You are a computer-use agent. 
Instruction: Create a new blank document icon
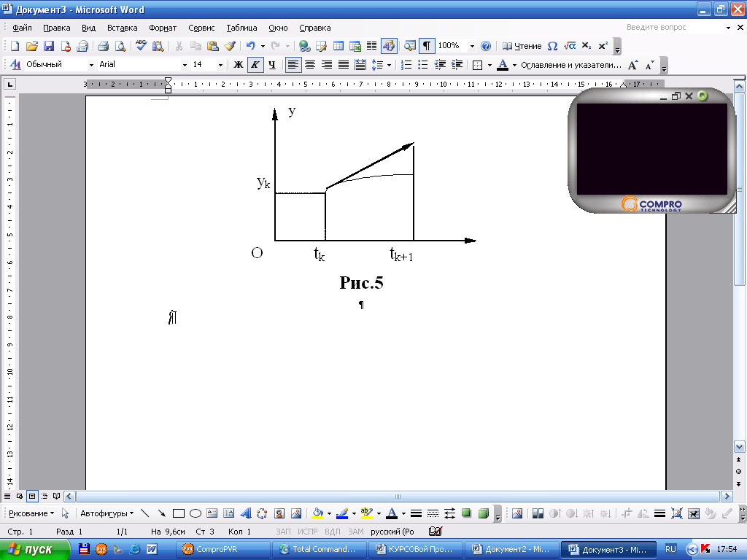pos(15,46)
